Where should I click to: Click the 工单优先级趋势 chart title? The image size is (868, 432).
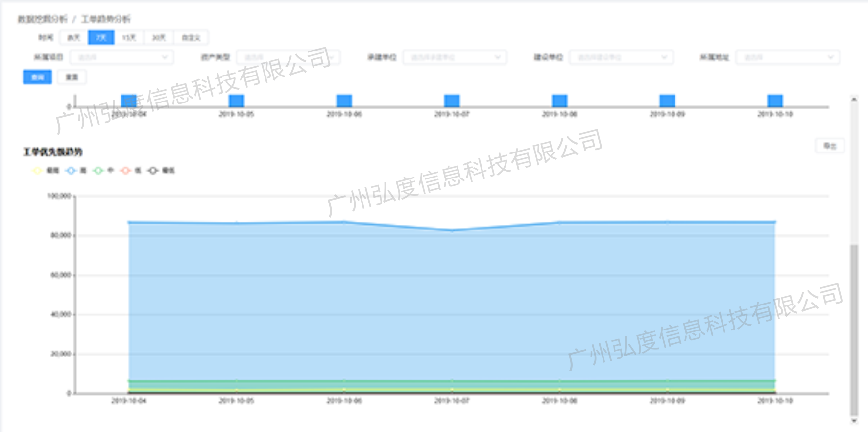click(x=53, y=152)
